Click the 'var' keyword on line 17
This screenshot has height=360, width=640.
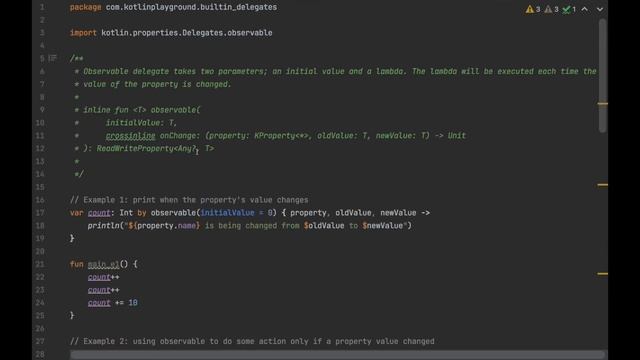76,213
